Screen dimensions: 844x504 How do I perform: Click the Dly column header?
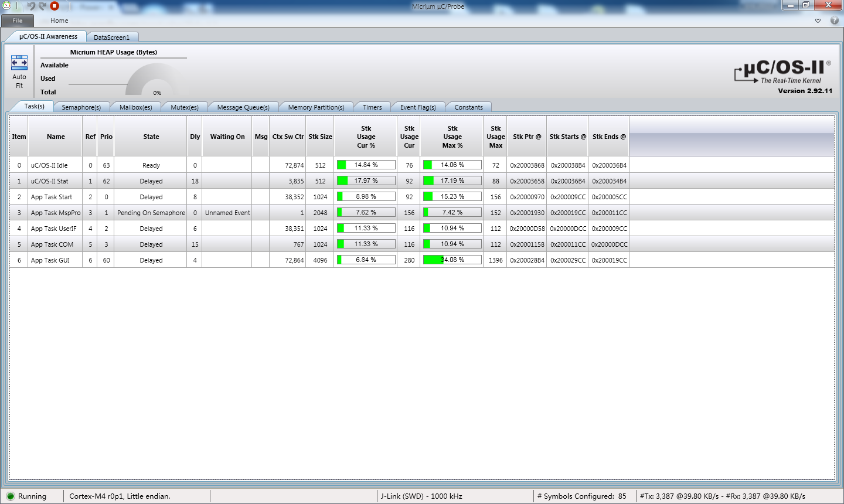(x=195, y=137)
